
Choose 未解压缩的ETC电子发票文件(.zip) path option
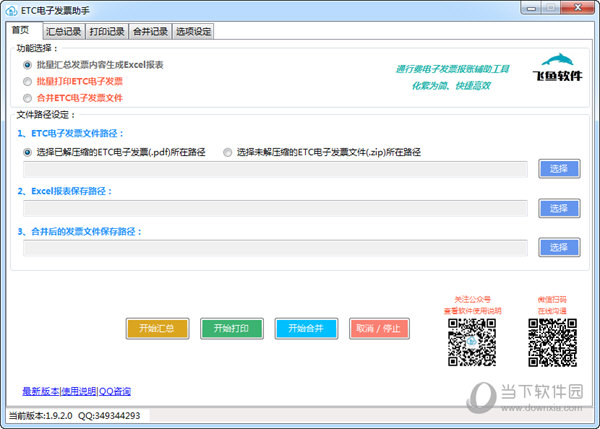point(228,152)
